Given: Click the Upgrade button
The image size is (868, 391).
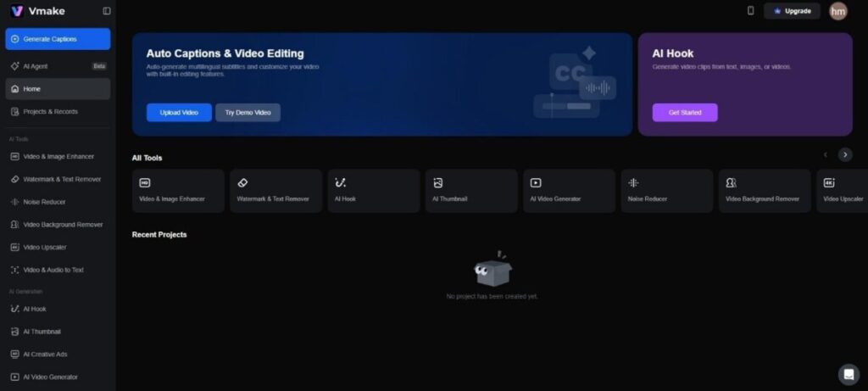Looking at the screenshot, I should point(792,11).
